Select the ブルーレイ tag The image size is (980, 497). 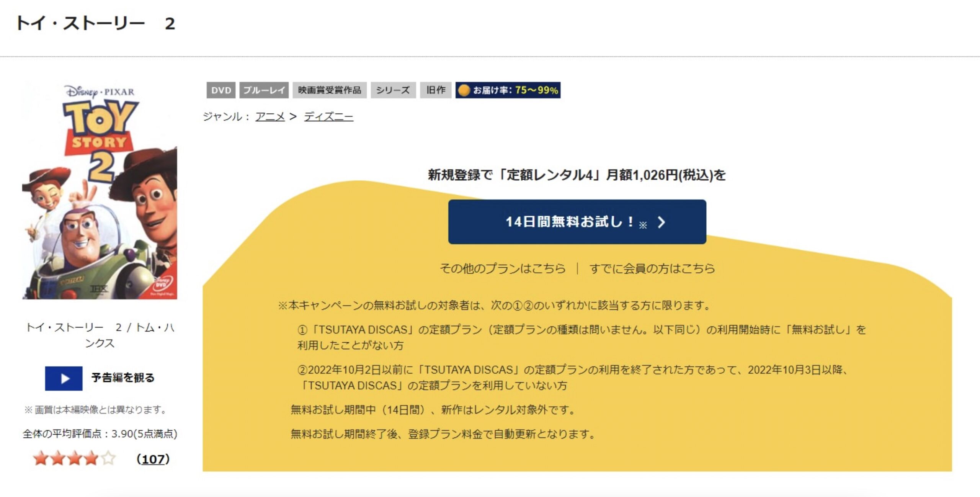[264, 90]
